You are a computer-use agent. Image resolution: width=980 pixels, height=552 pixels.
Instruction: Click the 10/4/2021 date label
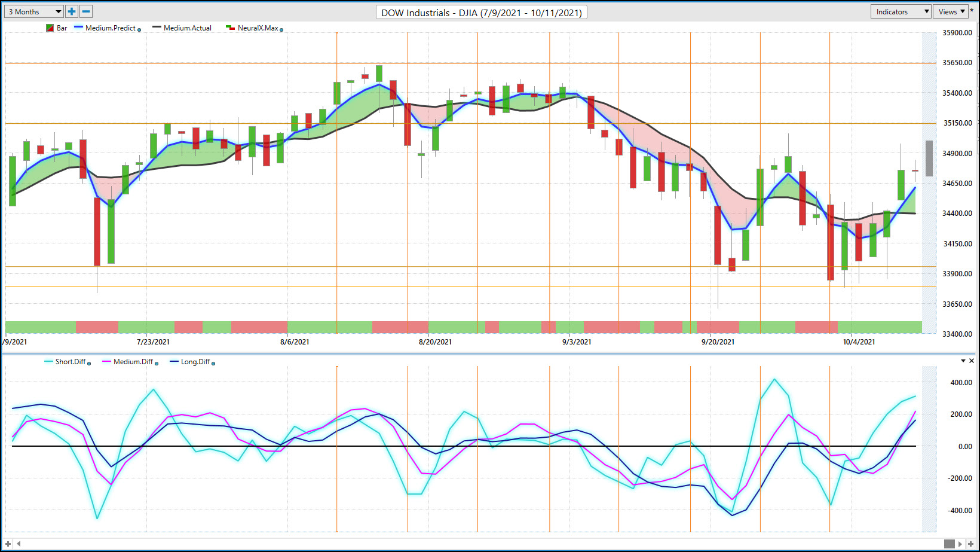[x=859, y=342]
